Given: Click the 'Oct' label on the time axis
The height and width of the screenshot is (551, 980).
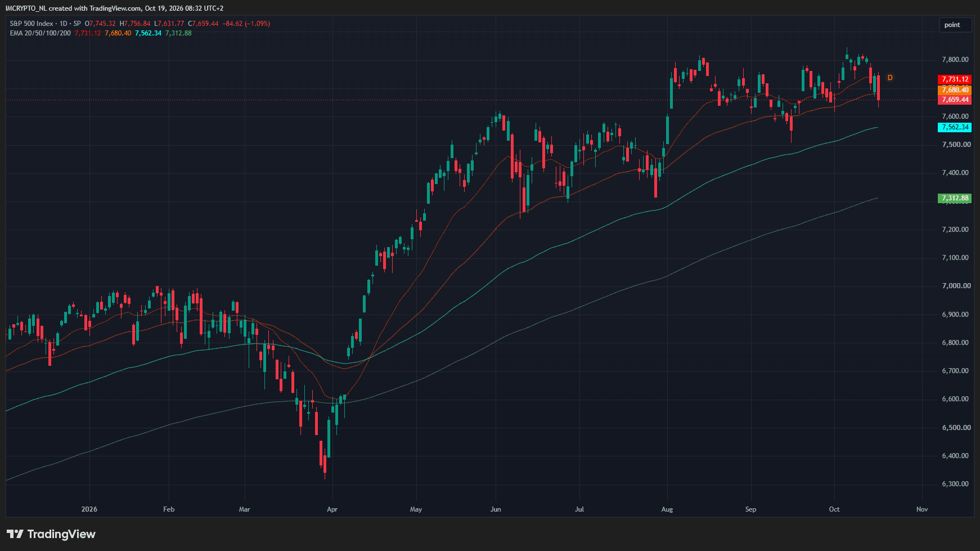Looking at the screenshot, I should pos(834,509).
